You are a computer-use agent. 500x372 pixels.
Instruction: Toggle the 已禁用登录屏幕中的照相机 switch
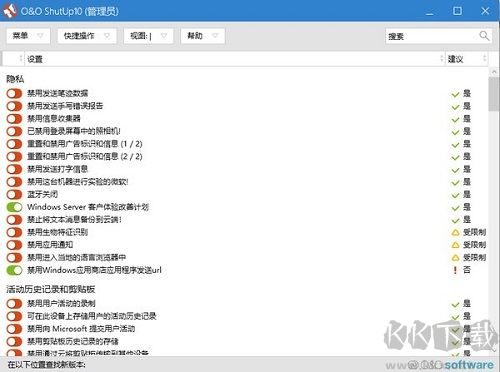[x=14, y=131]
